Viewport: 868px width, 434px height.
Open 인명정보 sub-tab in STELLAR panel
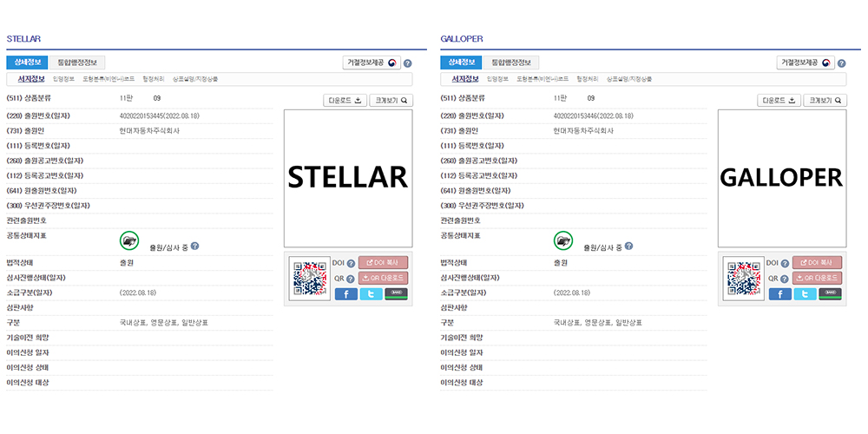coord(63,79)
